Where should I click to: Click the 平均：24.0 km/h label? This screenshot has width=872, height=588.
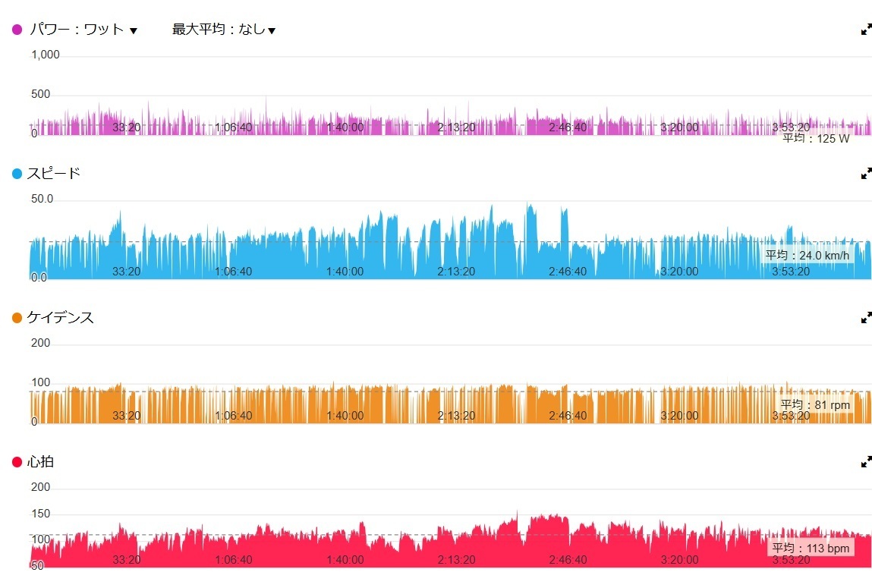807,255
